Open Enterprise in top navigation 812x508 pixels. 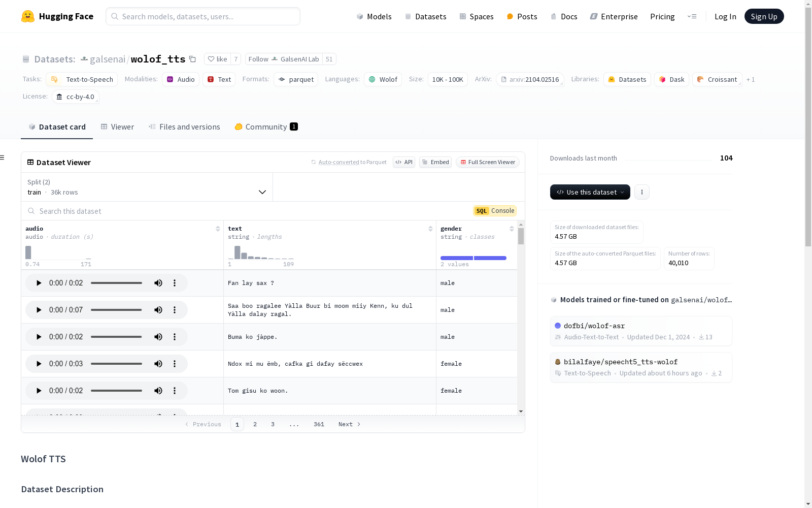614,16
